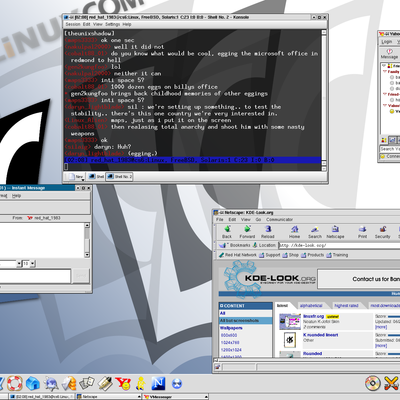Open the playing cards game icon in panel
Viewport: 400px width, 400px height.
coord(87,384)
